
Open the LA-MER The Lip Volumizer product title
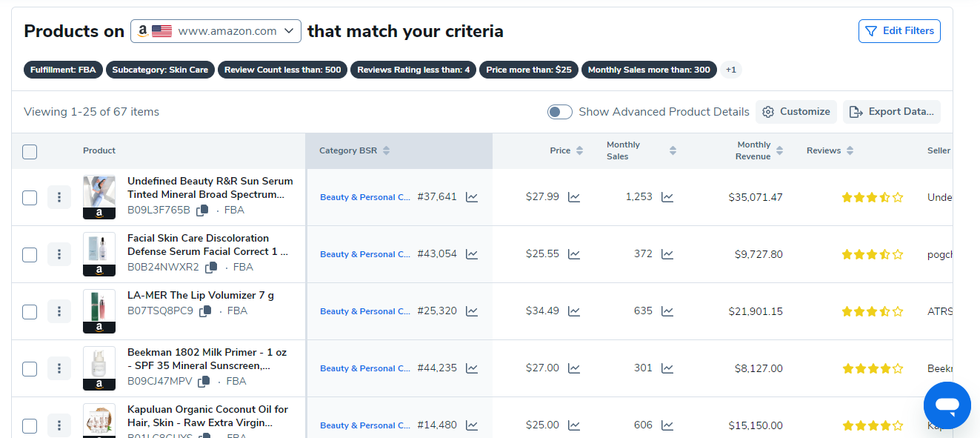click(201, 295)
